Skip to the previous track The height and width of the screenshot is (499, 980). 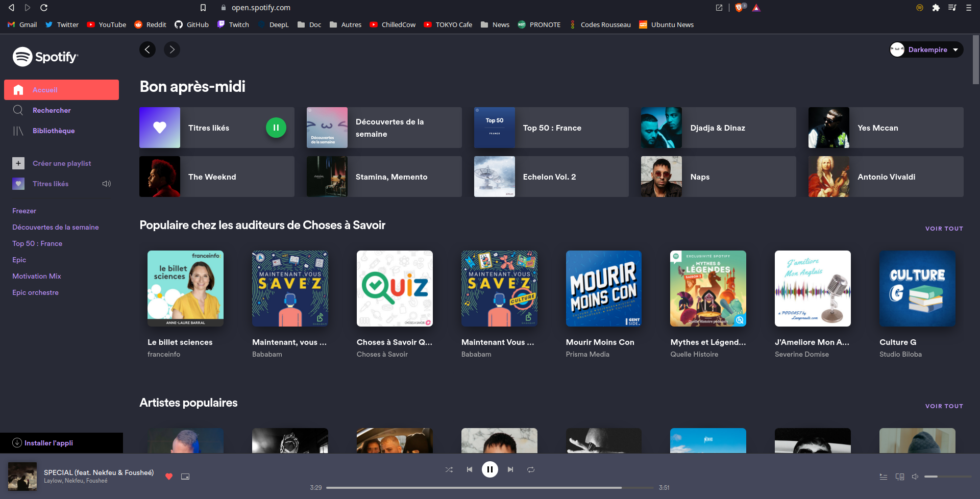pos(470,469)
